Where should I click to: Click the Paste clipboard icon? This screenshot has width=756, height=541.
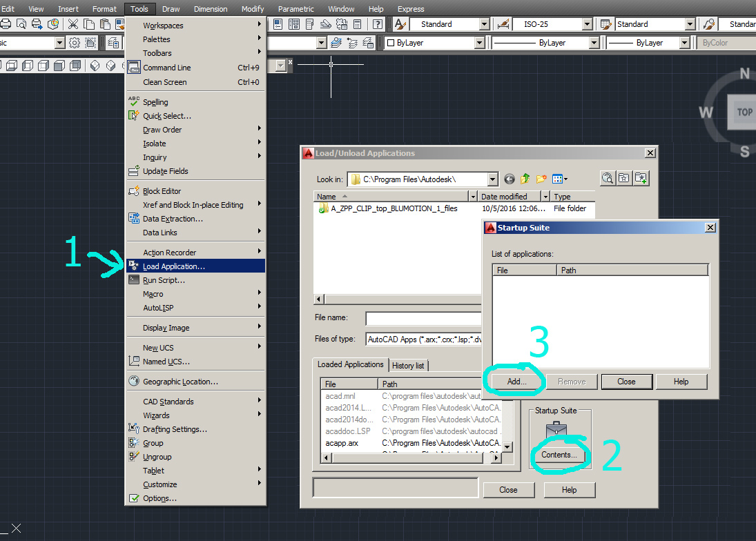105,24
